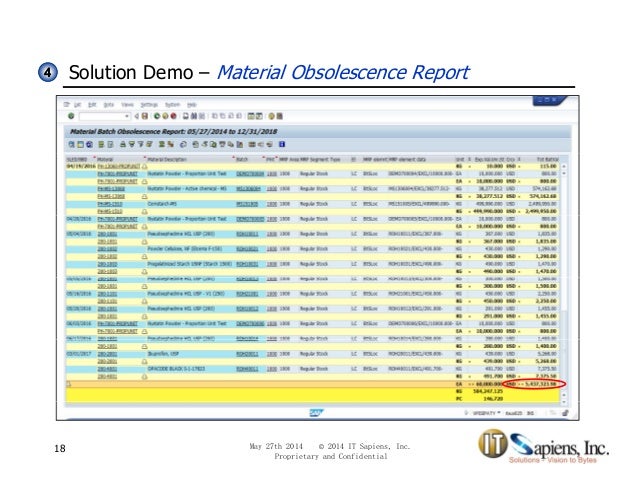The image size is (638, 493).
Task: Open the window menu icon left of List
Action: pos(67,105)
